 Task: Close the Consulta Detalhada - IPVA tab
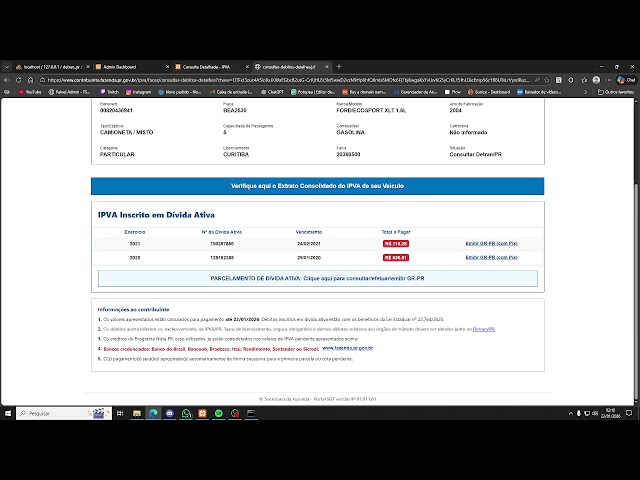click(247, 67)
